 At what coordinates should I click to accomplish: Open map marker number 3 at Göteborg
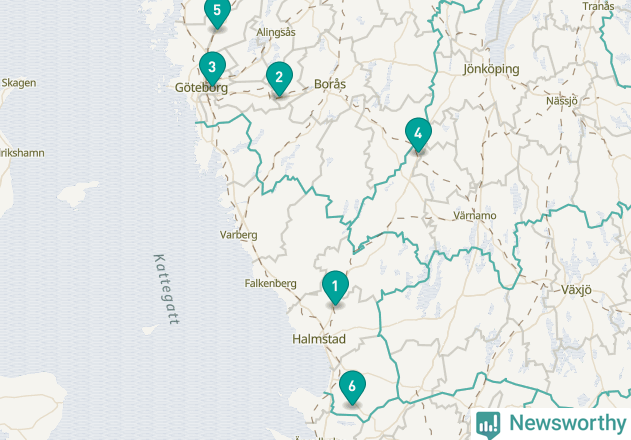[212, 68]
